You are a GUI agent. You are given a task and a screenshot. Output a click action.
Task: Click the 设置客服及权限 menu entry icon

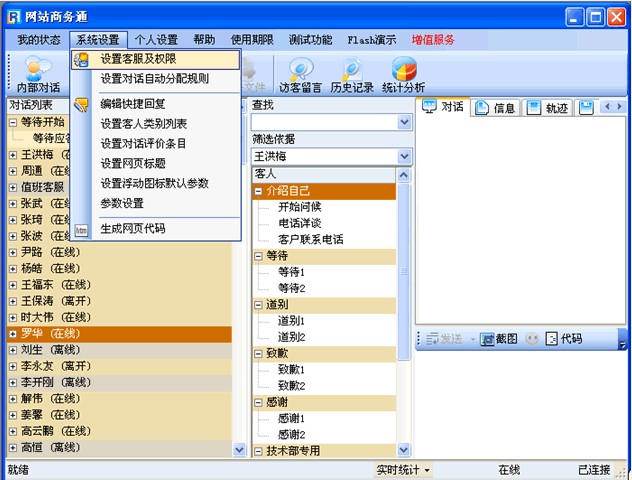(x=81, y=60)
